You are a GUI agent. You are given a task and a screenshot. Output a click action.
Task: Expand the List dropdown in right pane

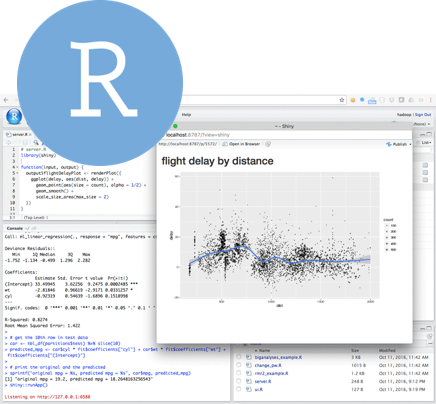(426, 142)
